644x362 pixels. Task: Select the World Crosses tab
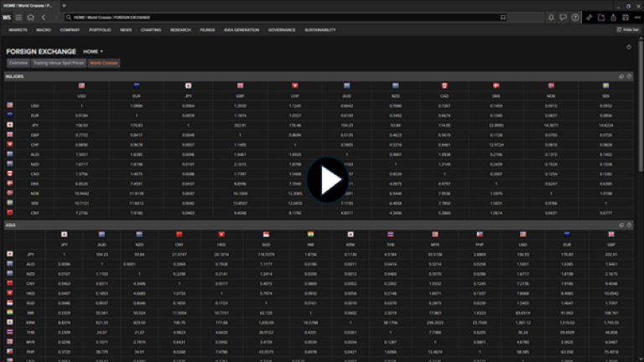coord(105,63)
